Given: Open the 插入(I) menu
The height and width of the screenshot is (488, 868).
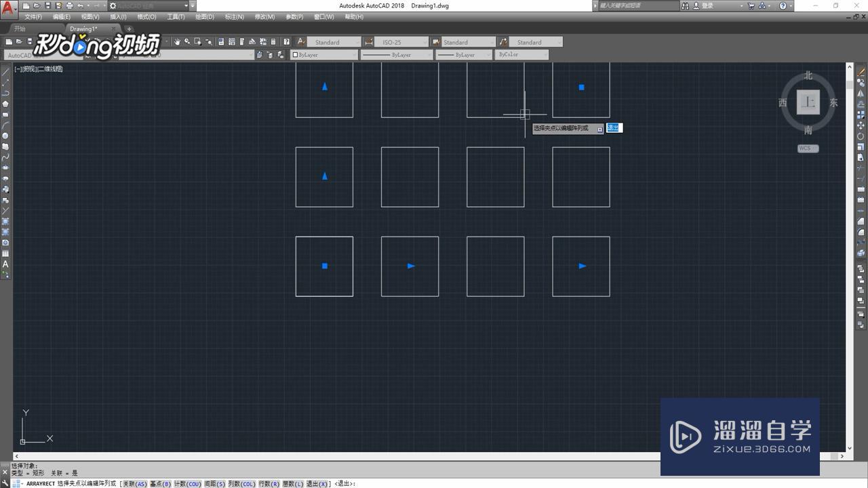Looking at the screenshot, I should pyautogui.click(x=118, y=17).
